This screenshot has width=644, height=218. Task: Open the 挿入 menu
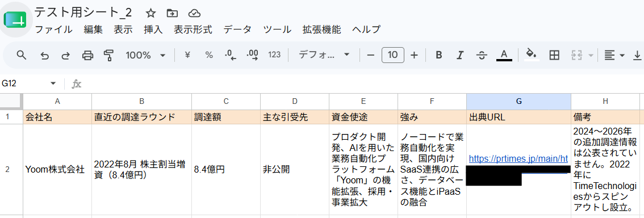point(153,30)
